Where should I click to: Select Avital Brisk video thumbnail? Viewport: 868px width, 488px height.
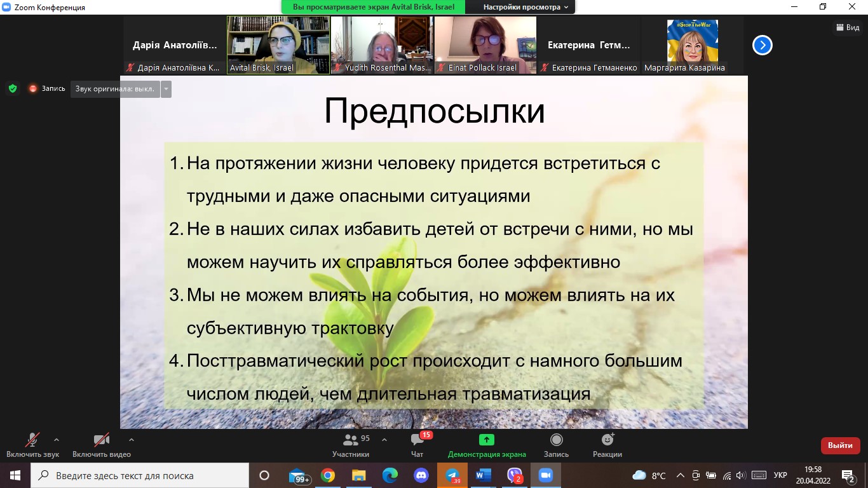click(278, 44)
